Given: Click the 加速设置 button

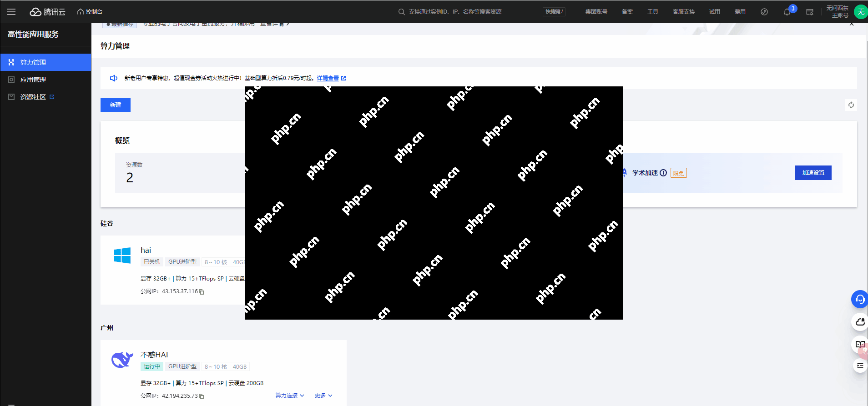Looking at the screenshot, I should 813,173.
